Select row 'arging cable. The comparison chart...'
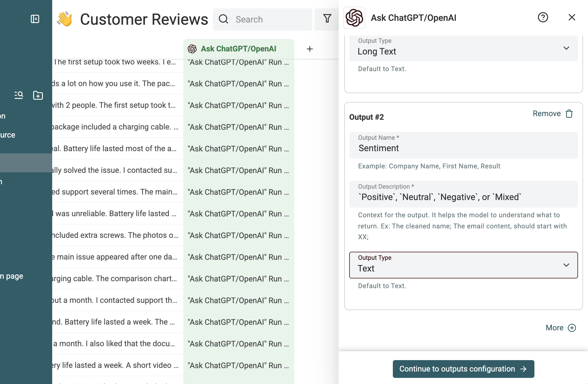 (x=118, y=278)
